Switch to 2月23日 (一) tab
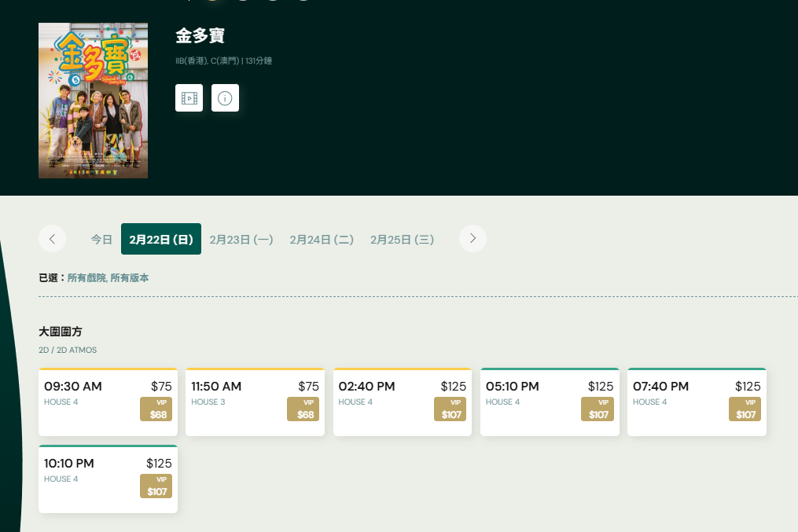Viewport: 798px width, 532px height. coord(241,240)
